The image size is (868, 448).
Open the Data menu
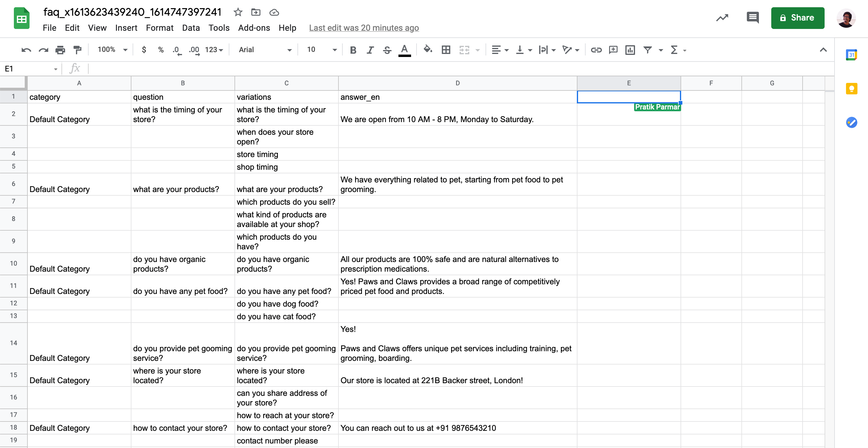[191, 28]
